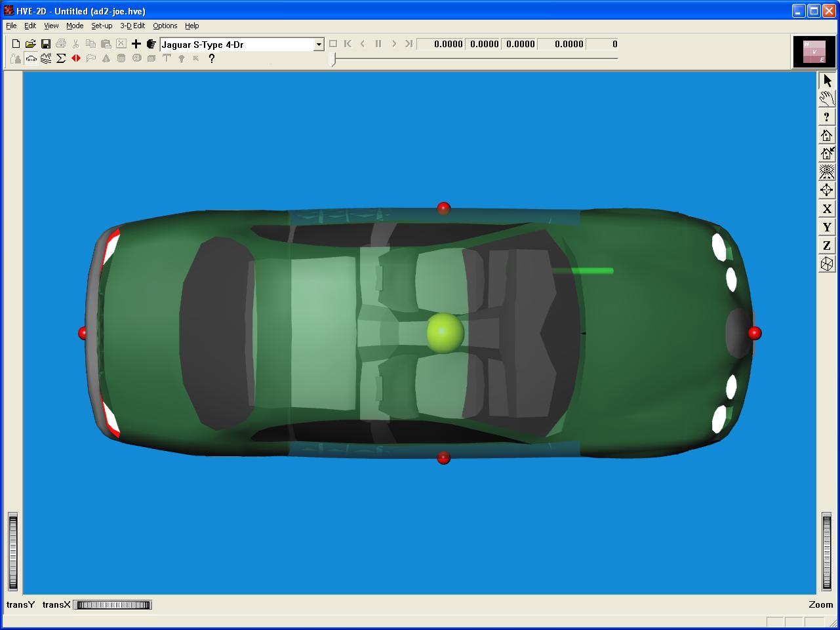Open the Mode menu
Screen dimensions: 840x630
coord(75,26)
